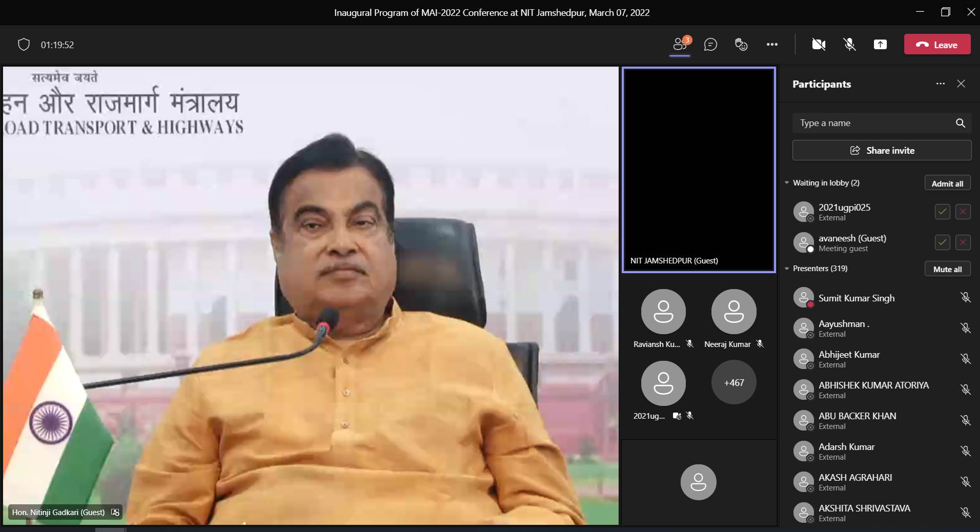Mute all participants

coord(947,269)
